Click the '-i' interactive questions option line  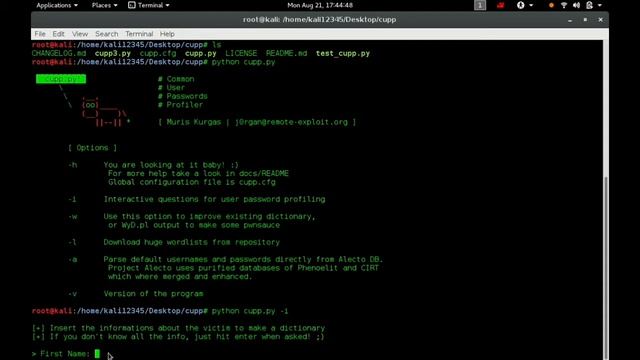[x=197, y=199]
